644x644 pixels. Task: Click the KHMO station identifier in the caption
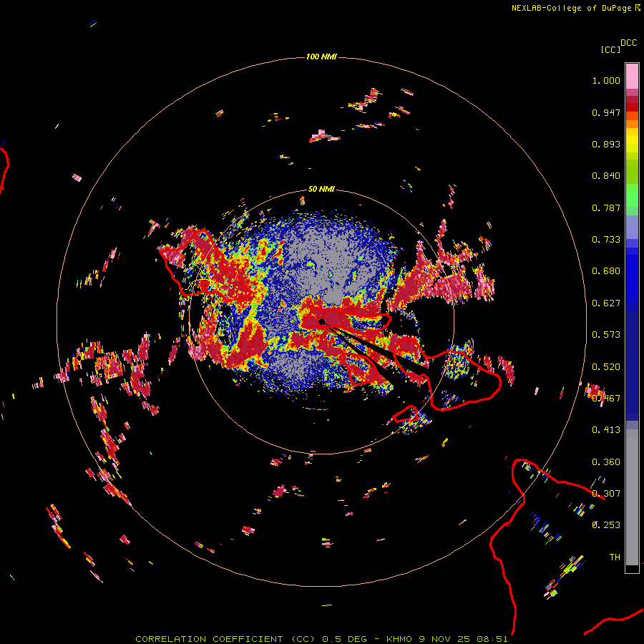[399, 639]
